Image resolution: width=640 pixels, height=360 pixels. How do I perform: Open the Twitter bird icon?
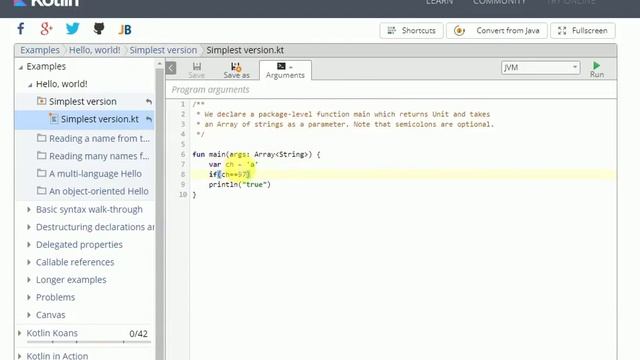[73, 29]
